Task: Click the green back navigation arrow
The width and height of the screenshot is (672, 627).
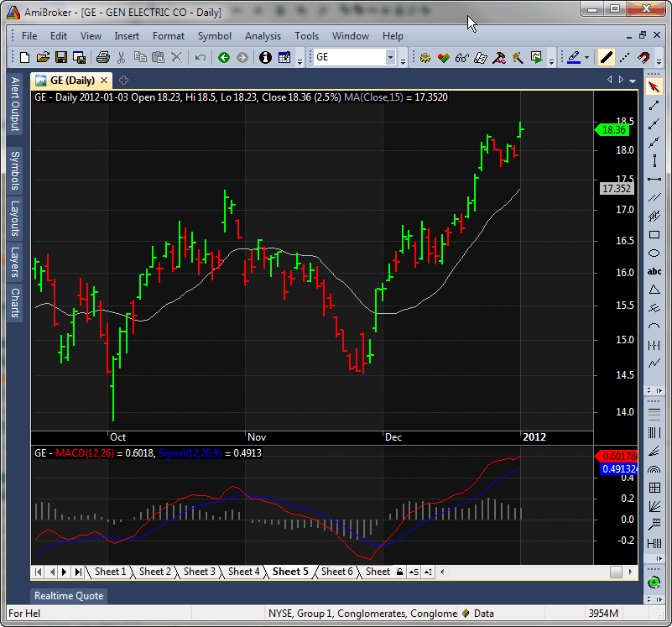Action: tap(223, 57)
